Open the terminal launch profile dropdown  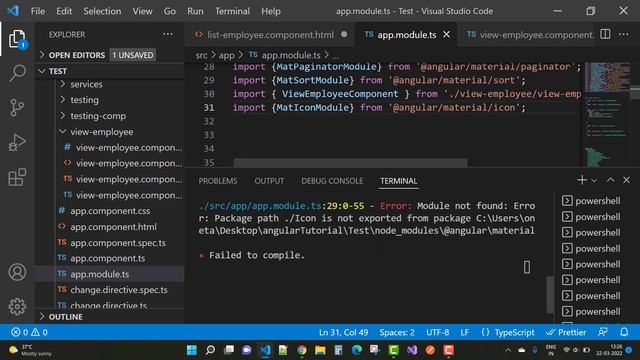pyautogui.click(x=594, y=180)
